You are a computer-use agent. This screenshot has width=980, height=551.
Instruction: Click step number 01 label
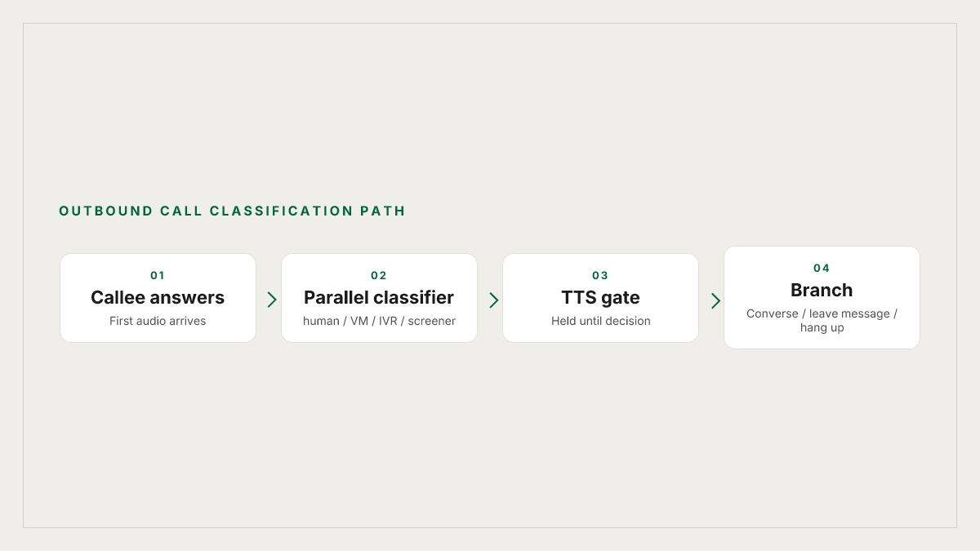[158, 276]
